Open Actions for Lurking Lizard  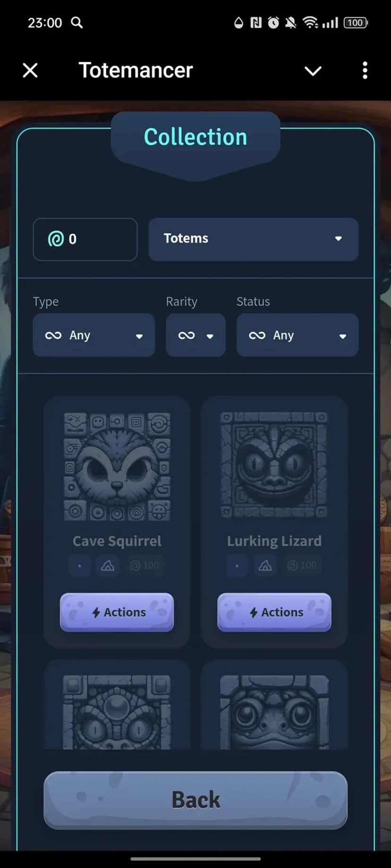coord(274,612)
